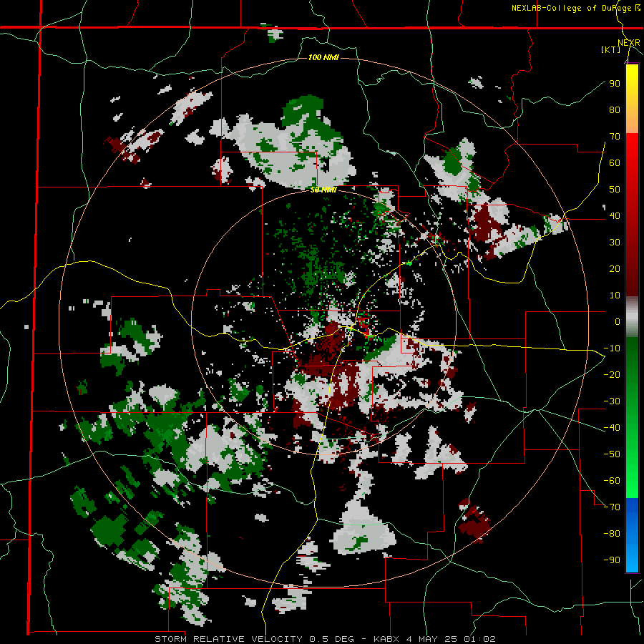Click the -20 legend value
The image size is (644, 644).
pos(612,374)
